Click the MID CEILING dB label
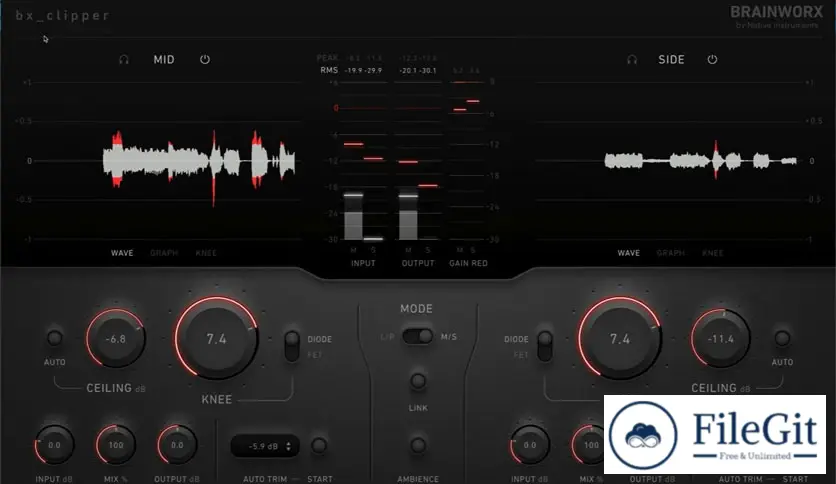 click(x=116, y=388)
